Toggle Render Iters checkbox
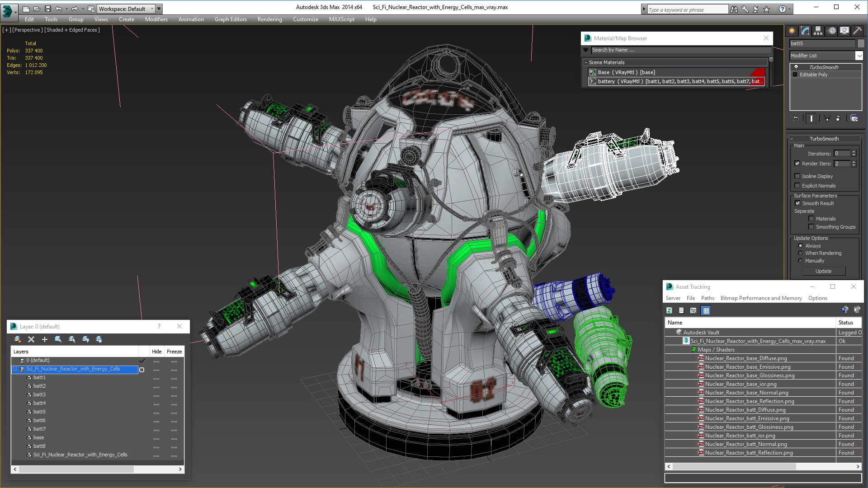Image resolution: width=868 pixels, height=488 pixels. [797, 164]
